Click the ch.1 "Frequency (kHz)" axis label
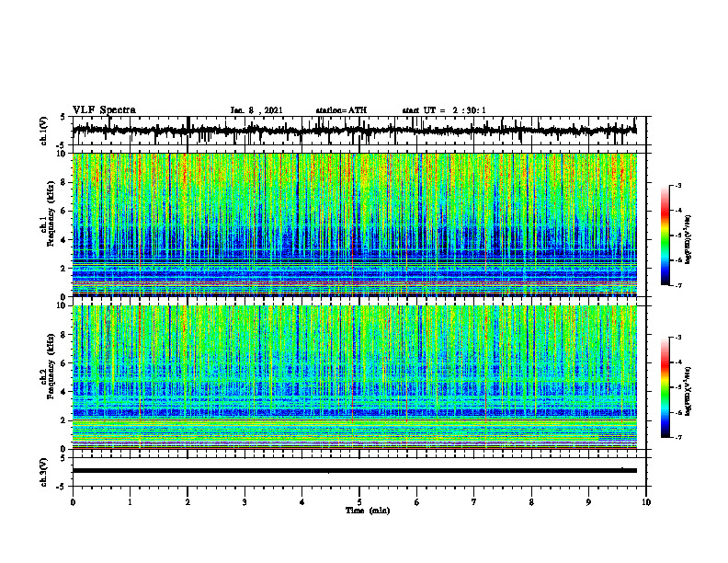 pos(51,213)
